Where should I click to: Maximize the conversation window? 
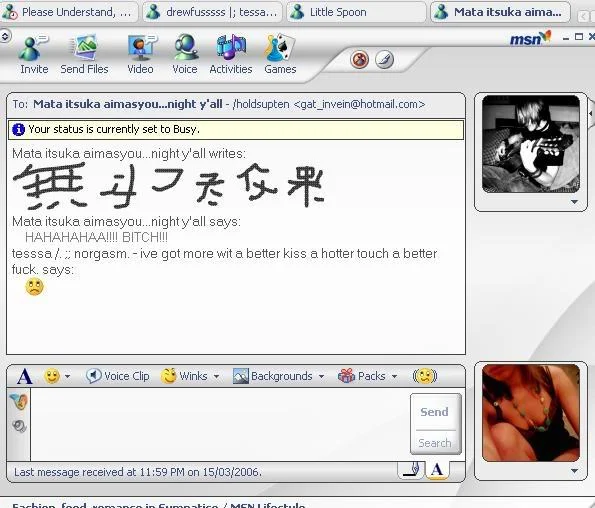579,37
